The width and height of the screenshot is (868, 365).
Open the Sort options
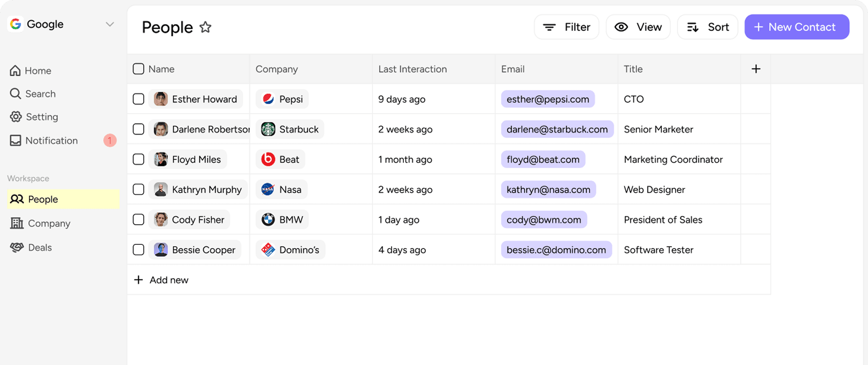pyautogui.click(x=708, y=27)
